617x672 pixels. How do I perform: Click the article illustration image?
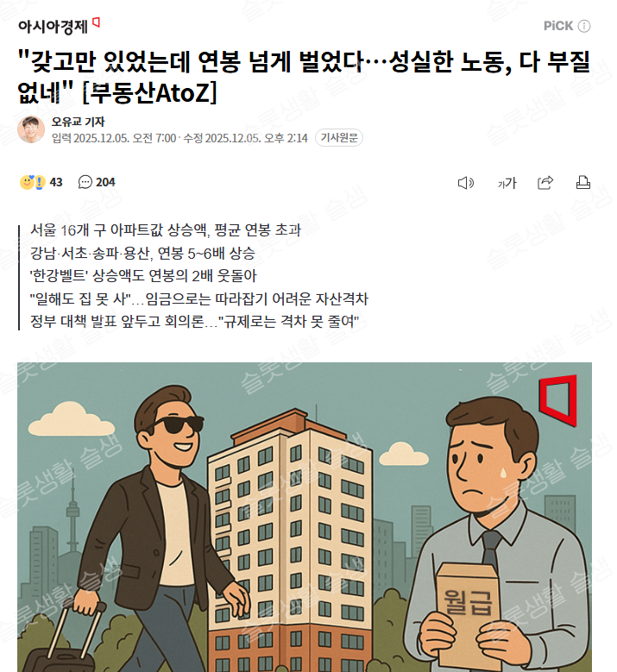(x=305, y=517)
